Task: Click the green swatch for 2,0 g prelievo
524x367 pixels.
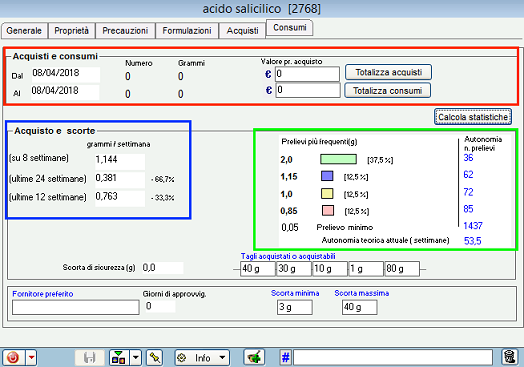Action: (x=338, y=159)
